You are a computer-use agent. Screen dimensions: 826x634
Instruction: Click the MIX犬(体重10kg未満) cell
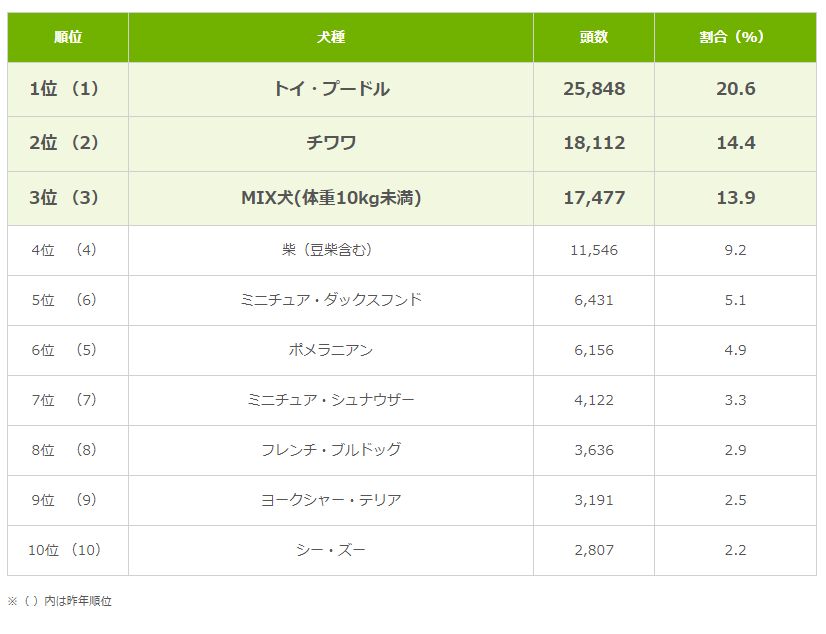point(331,198)
